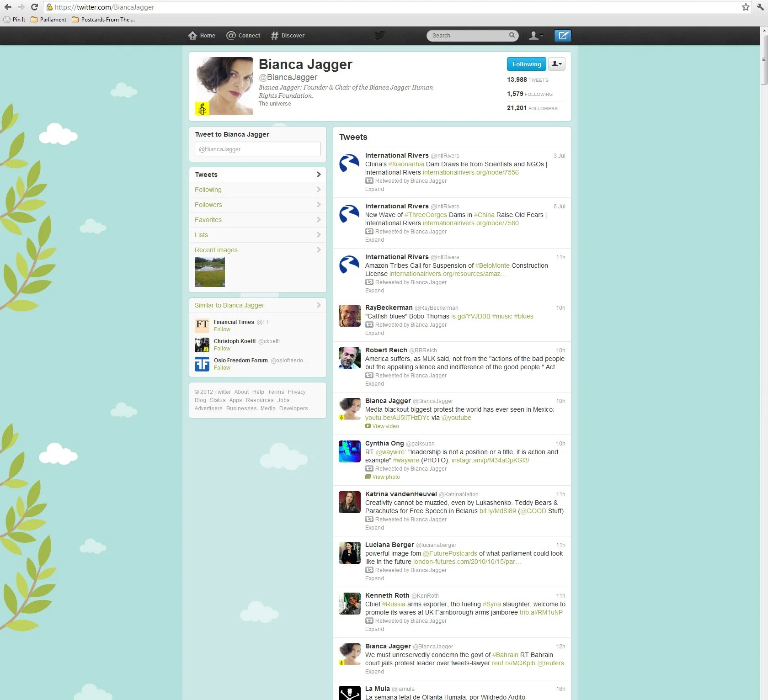Screen dimensions: 768x700
Task: Reload the page
Action: [x=34, y=7]
